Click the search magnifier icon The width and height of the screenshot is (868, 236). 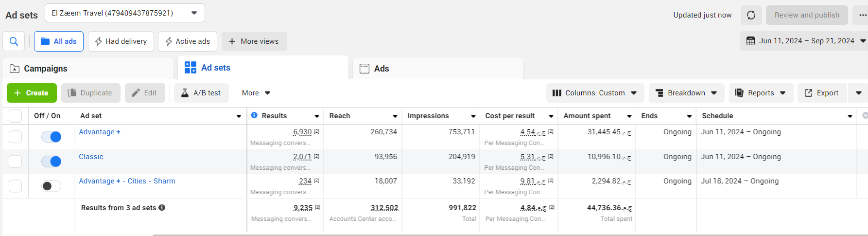(14, 41)
